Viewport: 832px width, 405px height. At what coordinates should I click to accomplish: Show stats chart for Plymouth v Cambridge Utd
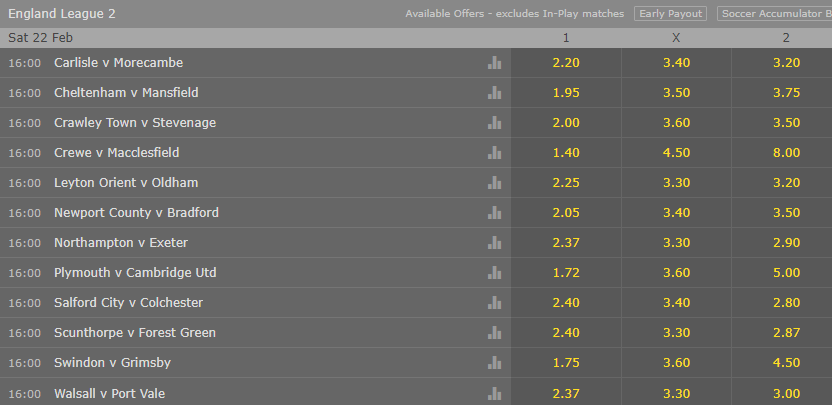494,272
